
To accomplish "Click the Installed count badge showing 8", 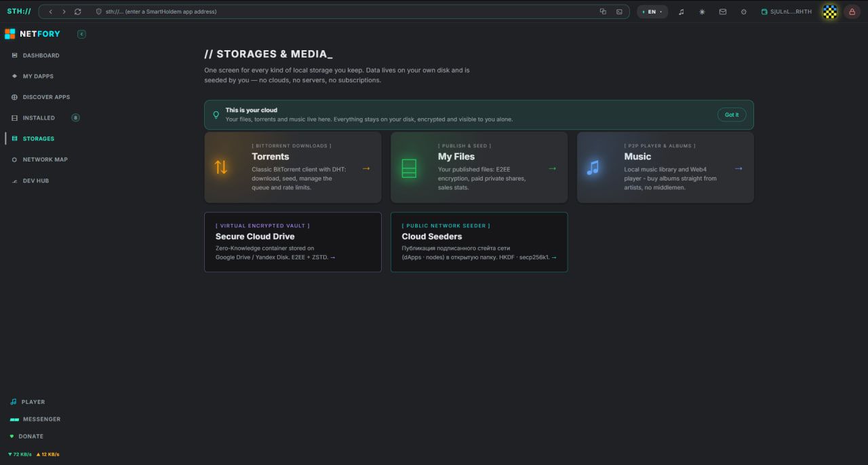I will pyautogui.click(x=75, y=118).
